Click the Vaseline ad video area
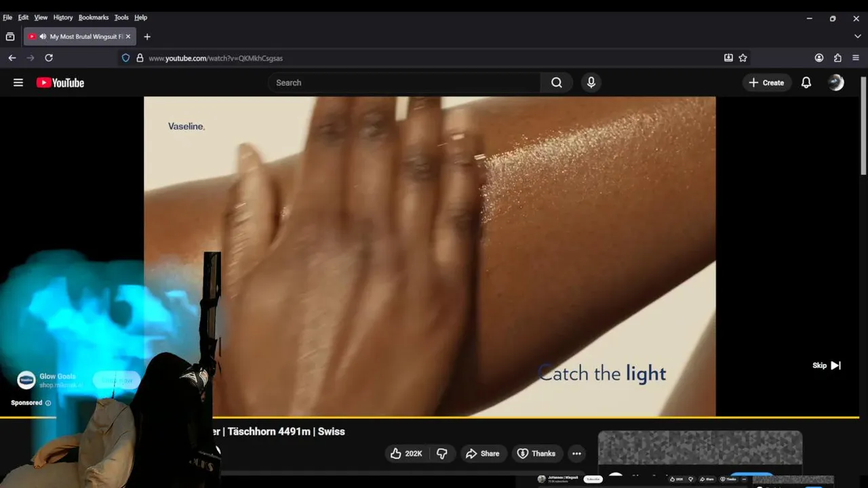 tap(429, 256)
